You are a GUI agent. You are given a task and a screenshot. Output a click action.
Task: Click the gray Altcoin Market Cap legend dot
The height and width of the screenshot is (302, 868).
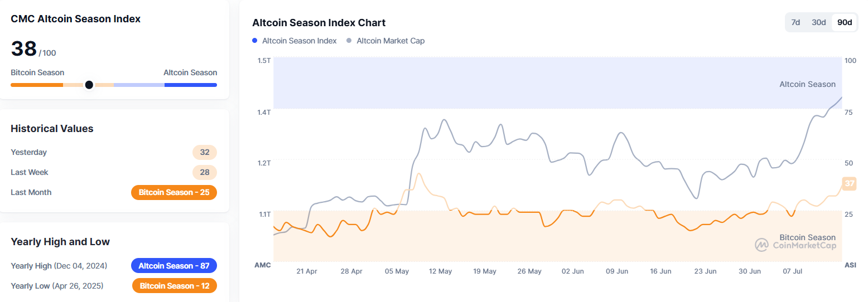pyautogui.click(x=349, y=41)
